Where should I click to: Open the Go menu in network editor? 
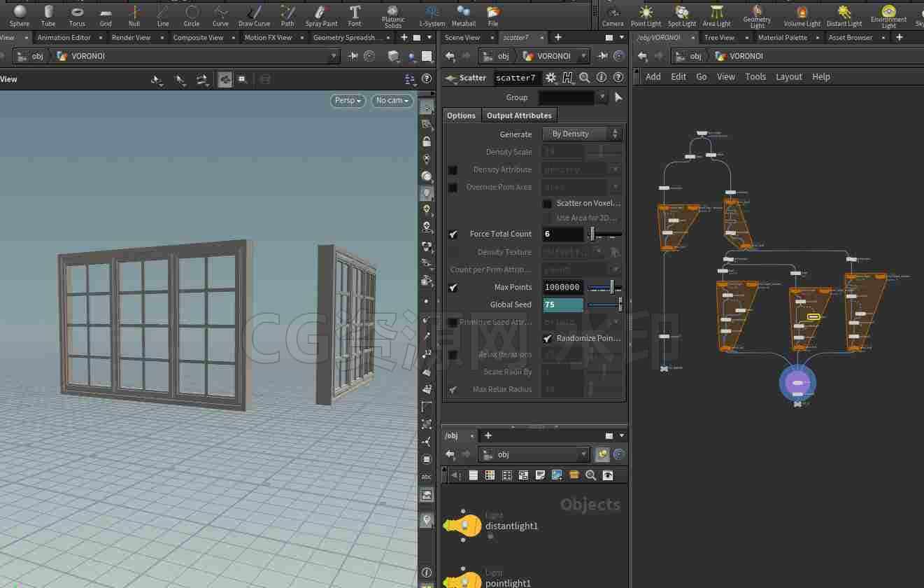pyautogui.click(x=702, y=77)
